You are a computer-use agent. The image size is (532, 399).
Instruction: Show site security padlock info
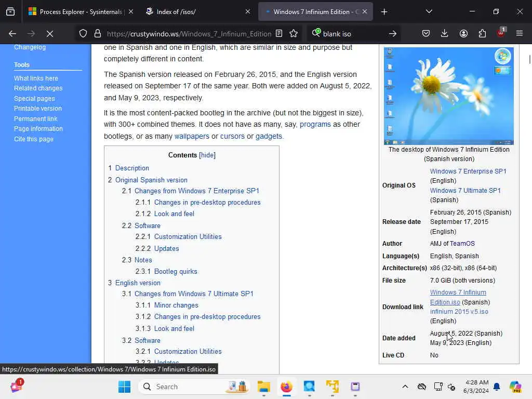98,34
